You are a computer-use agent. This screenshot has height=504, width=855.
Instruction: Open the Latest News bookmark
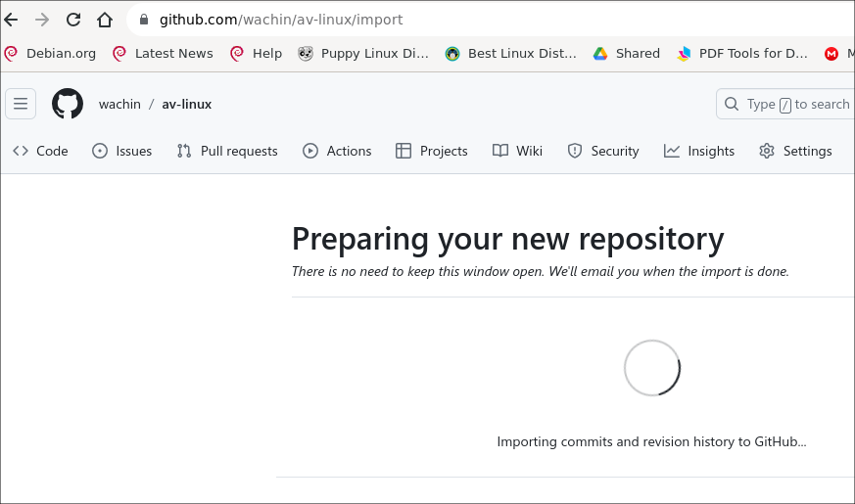pos(163,54)
